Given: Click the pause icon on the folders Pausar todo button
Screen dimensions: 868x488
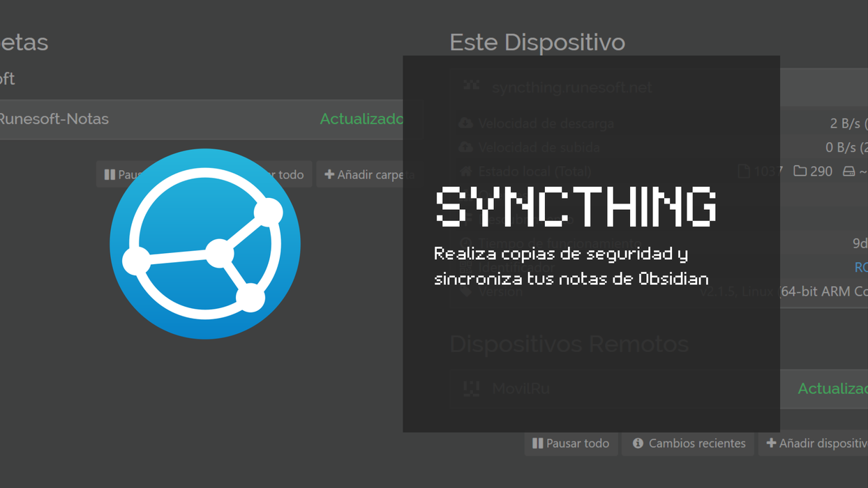Looking at the screenshot, I should [110, 174].
